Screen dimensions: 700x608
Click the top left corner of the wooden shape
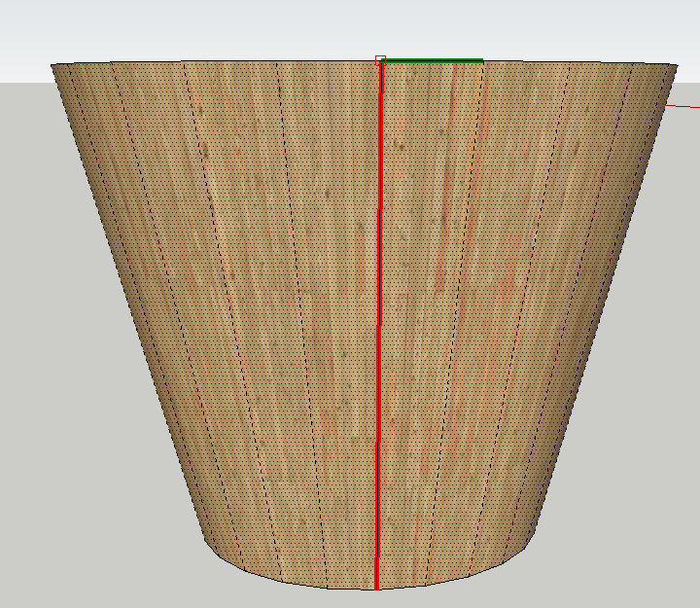(52, 65)
